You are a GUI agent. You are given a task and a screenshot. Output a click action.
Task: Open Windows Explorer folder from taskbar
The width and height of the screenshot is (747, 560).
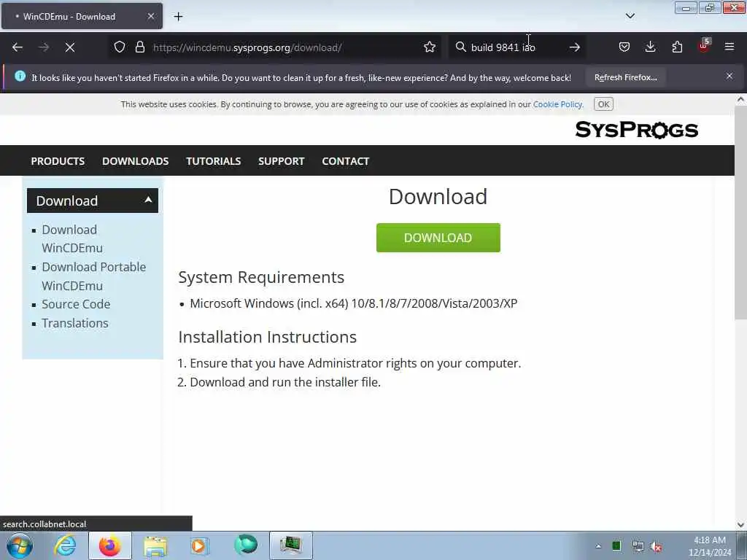tap(155, 546)
